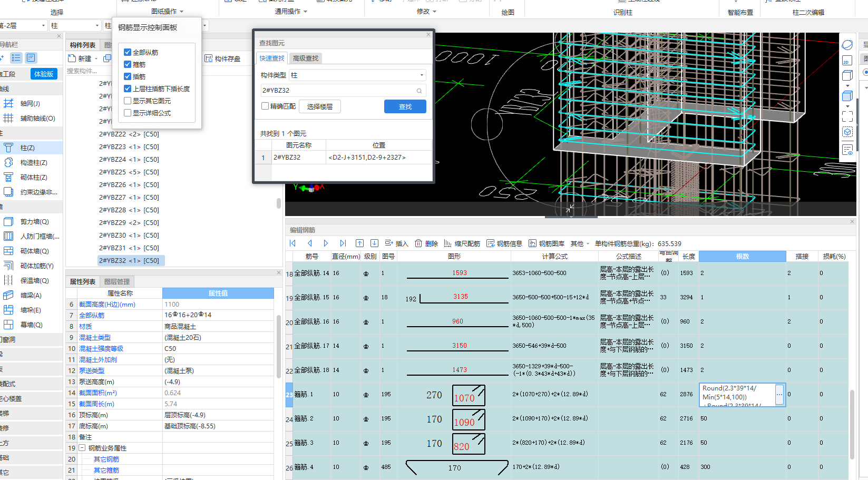Click the dashed rectangle fit-to-screen icon
The height and width of the screenshot is (480, 868).
(847, 116)
